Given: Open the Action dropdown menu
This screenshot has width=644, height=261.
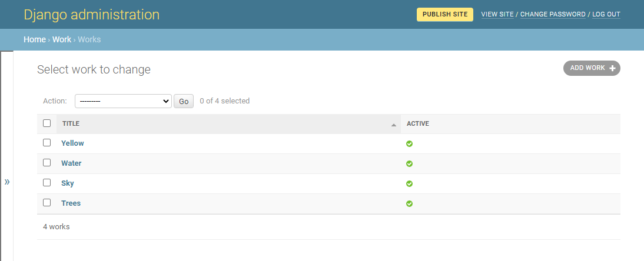Looking at the screenshot, I should (122, 101).
